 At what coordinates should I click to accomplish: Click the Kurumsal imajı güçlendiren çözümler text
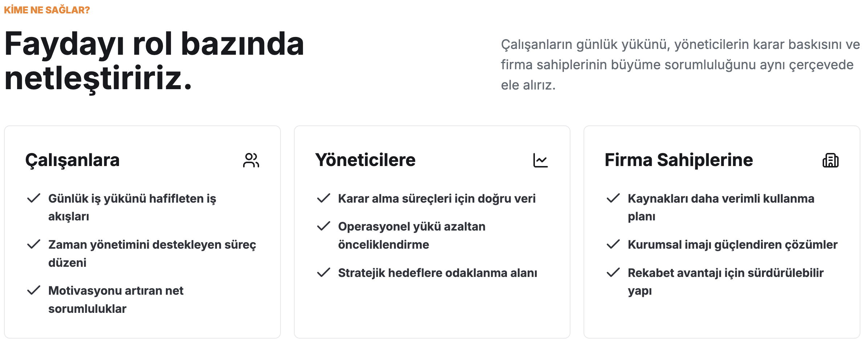[x=733, y=245]
